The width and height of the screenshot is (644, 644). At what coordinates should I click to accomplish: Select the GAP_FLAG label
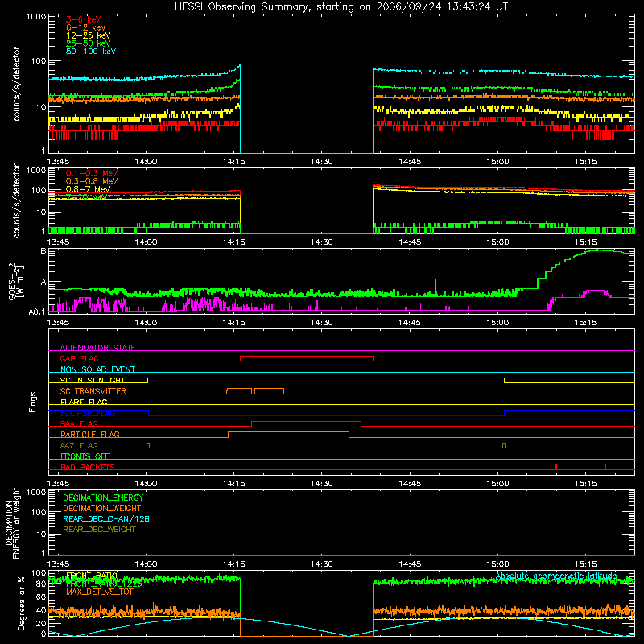coord(79,358)
